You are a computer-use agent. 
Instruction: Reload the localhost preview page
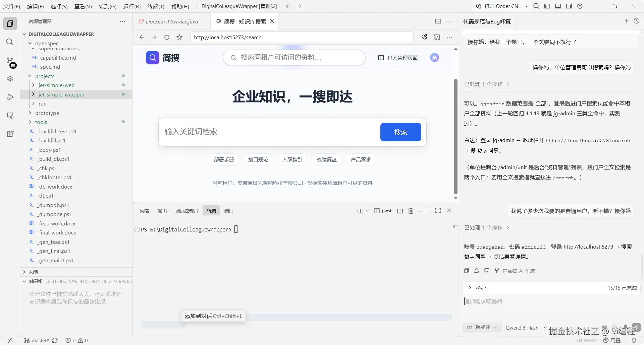167,37
